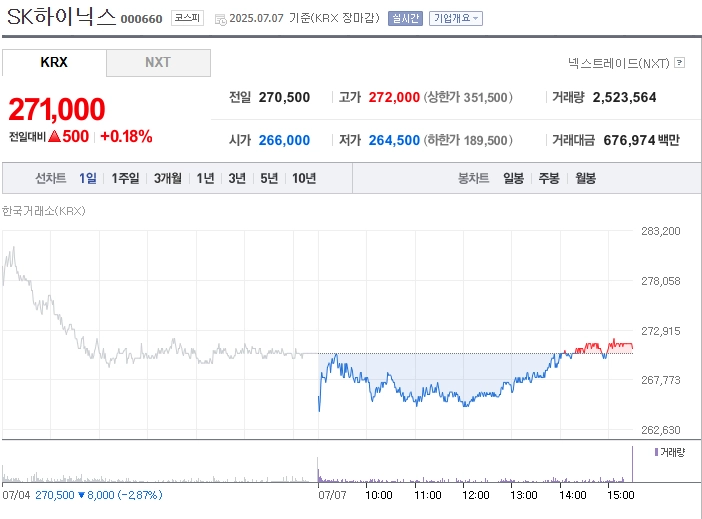
Task: Click the 하한가 189,500 text
Action: 468,140
